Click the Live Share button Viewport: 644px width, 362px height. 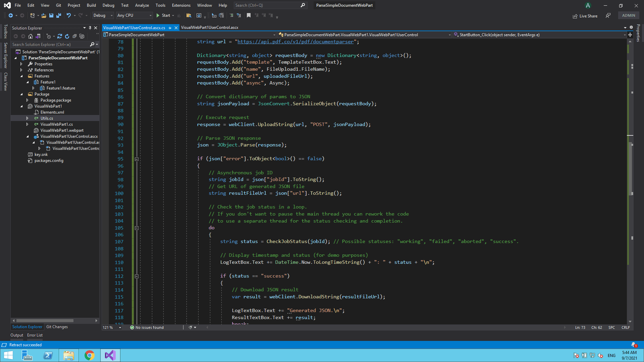click(585, 16)
